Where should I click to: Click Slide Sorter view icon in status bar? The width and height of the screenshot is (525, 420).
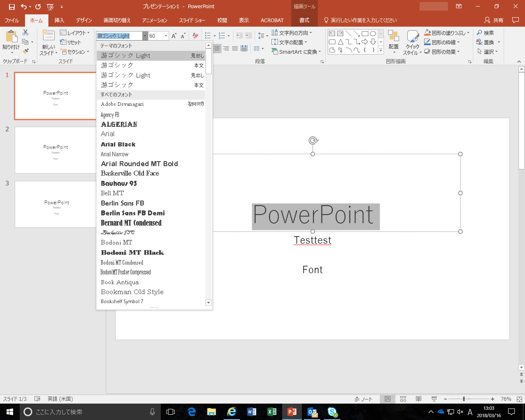[x=403, y=399]
